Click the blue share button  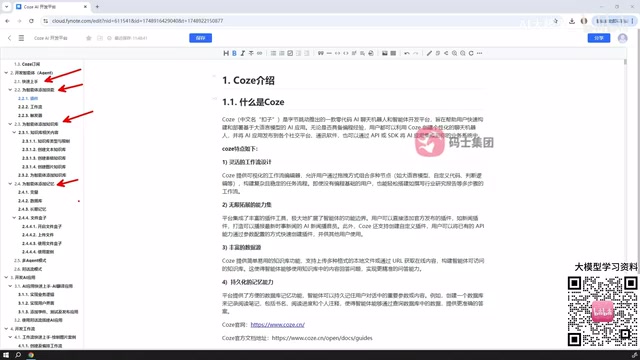coord(599,38)
